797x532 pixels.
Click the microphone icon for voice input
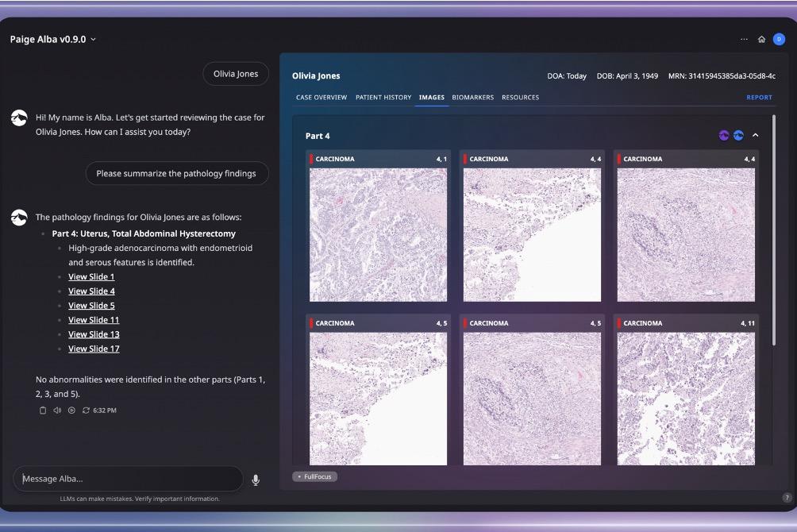click(x=256, y=479)
